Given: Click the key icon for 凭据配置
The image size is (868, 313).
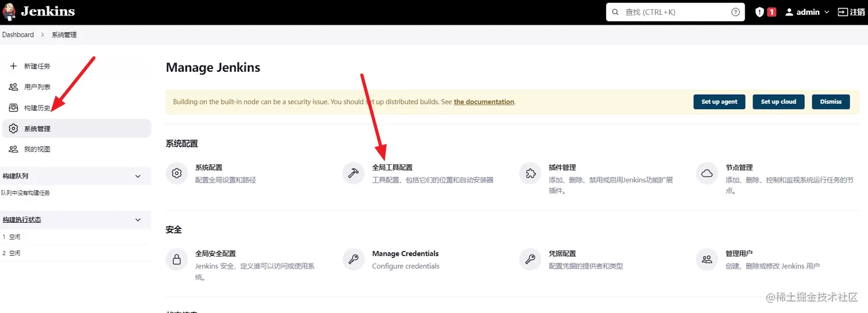Looking at the screenshot, I should (x=530, y=259).
